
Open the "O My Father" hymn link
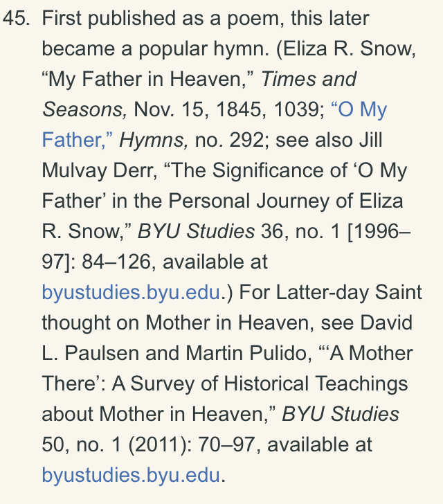tap(359, 109)
